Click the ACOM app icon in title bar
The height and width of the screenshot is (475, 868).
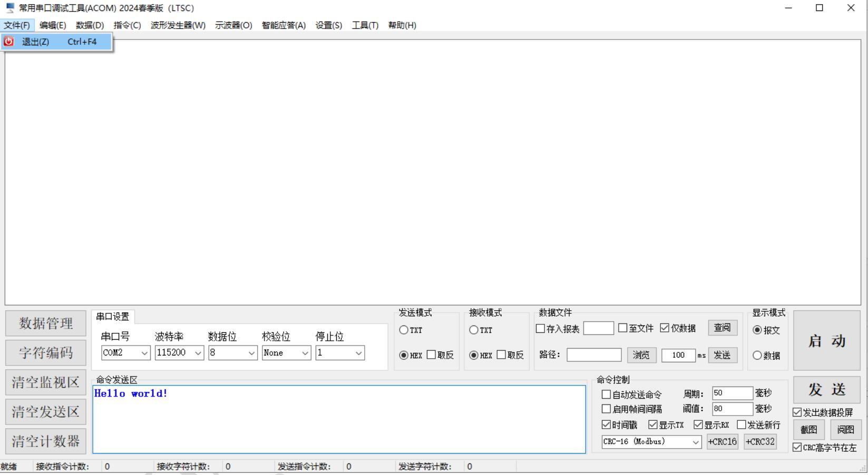click(10, 8)
